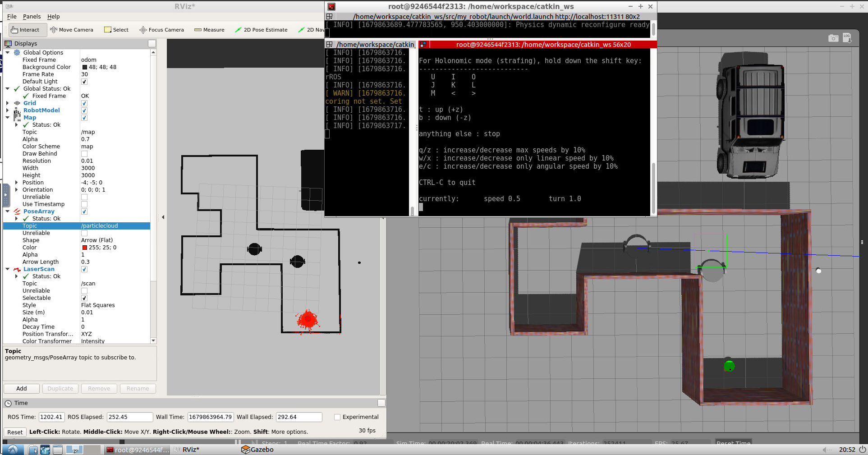The image size is (868, 455).
Task: Disable the RobotModel display checkbox
Action: click(x=84, y=110)
